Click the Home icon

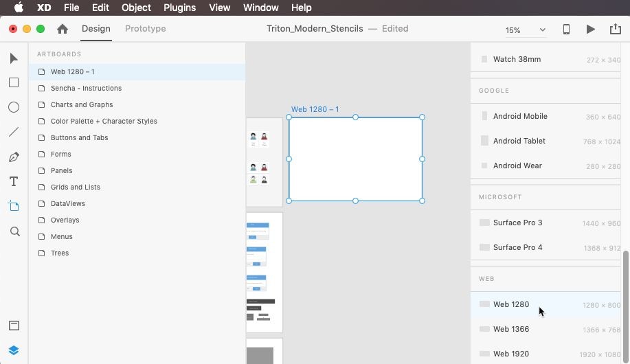pos(63,29)
